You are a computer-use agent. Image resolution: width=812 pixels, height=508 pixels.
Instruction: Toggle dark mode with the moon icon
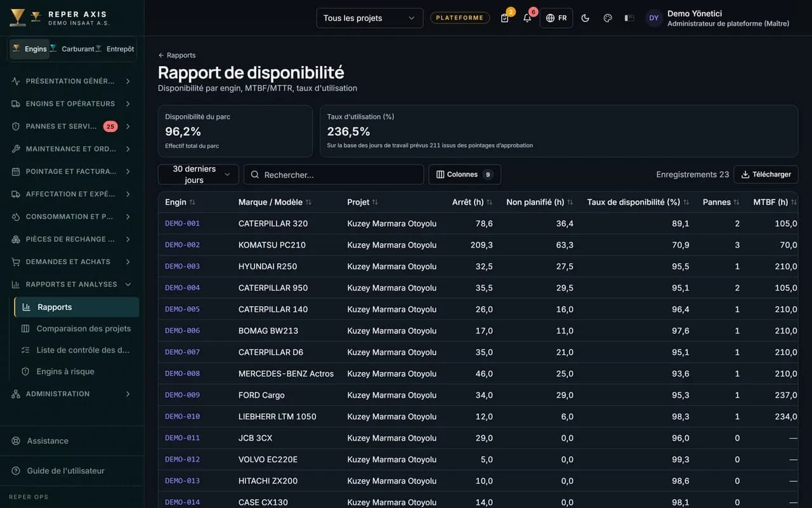tap(586, 18)
